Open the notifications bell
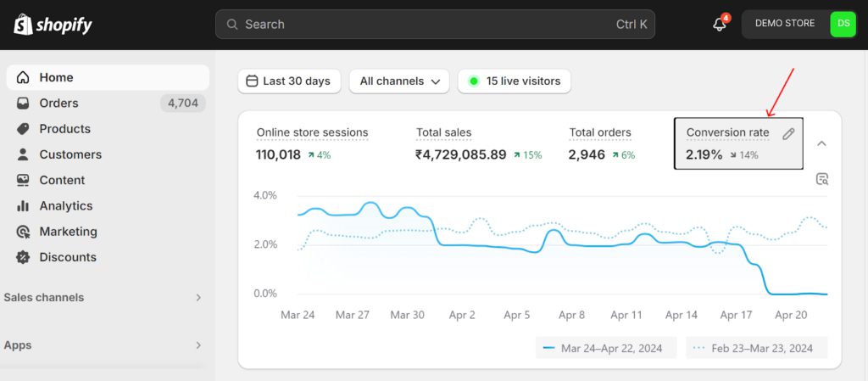 (720, 25)
